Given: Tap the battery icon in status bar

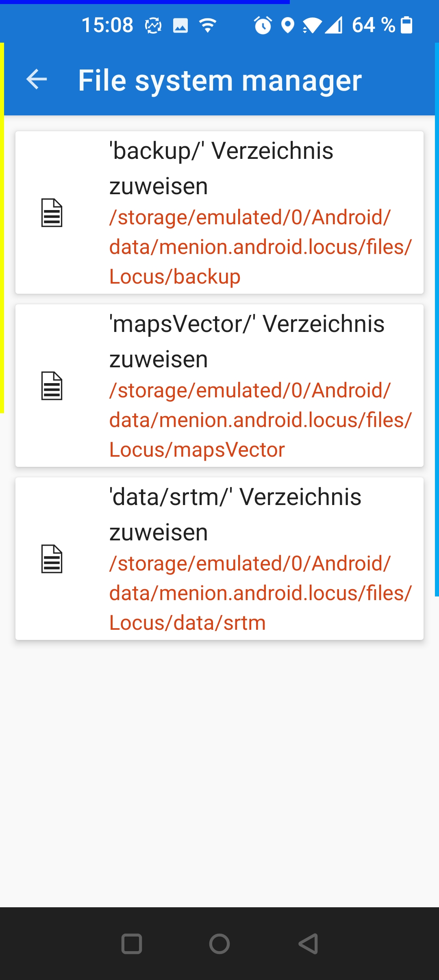Looking at the screenshot, I should [x=406, y=25].
